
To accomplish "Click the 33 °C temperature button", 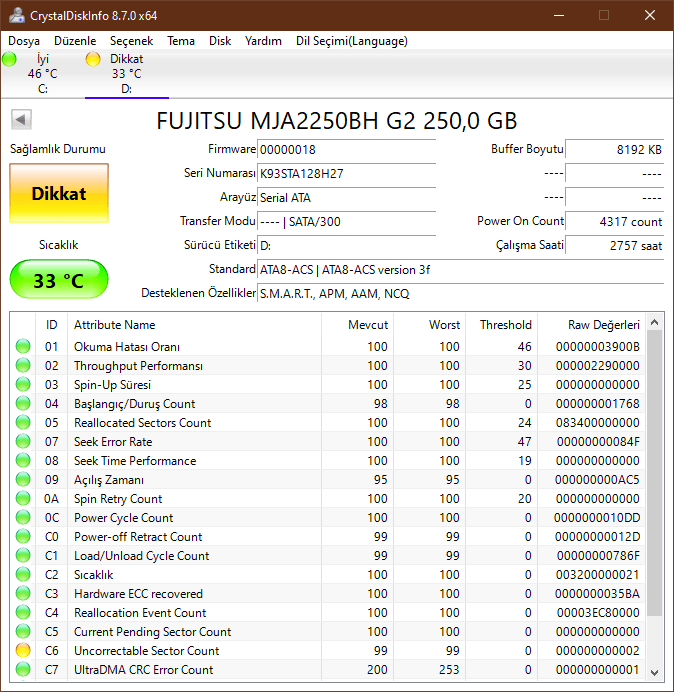I will point(59,279).
